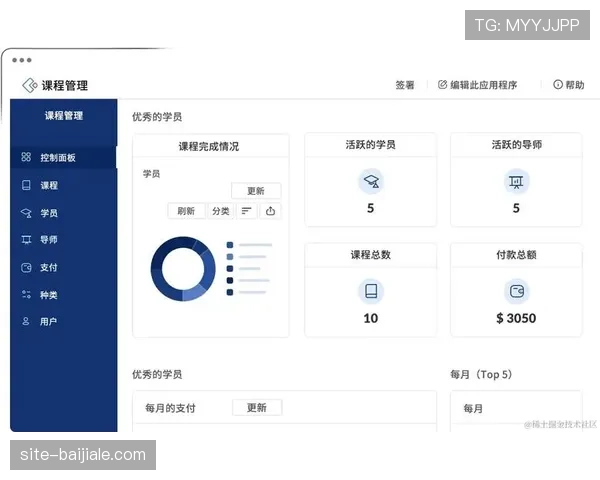600x480 pixels.
Task: Click the export share icon button
Action: [271, 211]
